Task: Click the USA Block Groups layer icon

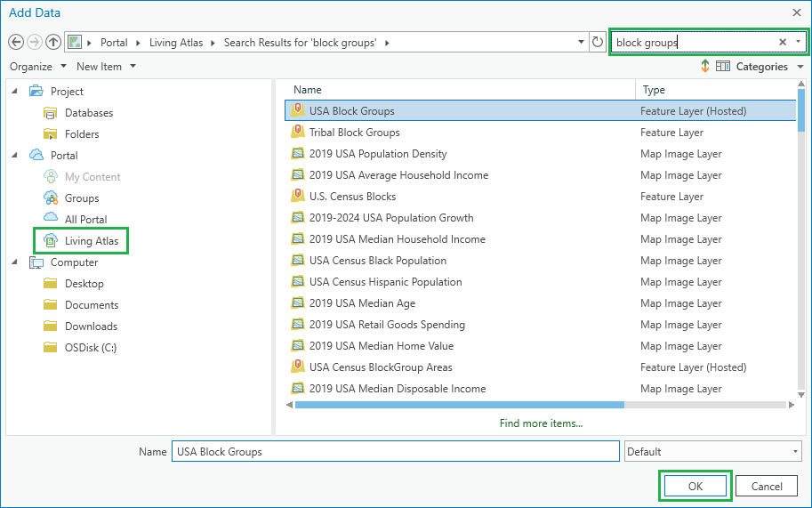Action: 298,111
